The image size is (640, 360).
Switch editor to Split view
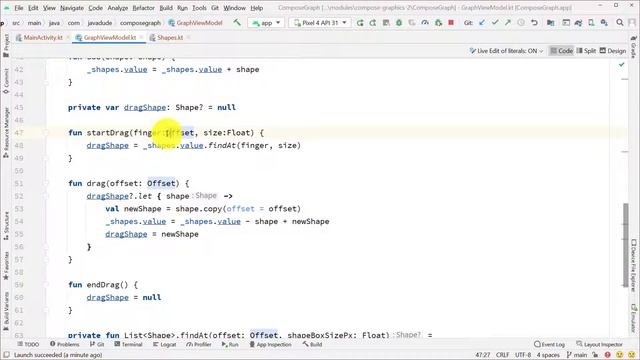tap(586, 51)
